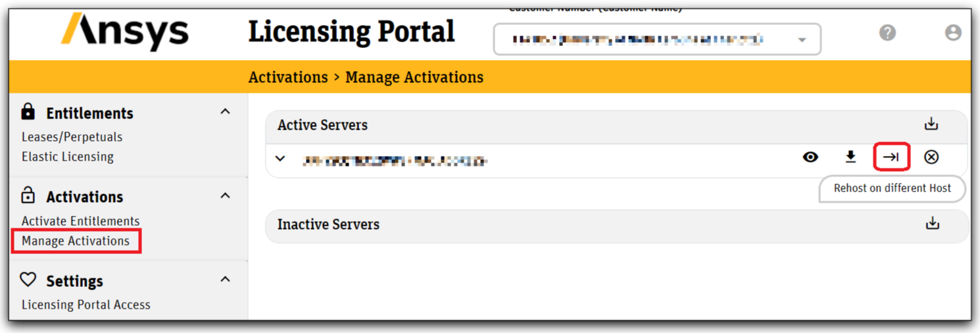Remove the active server with the circled X icon

point(931,157)
